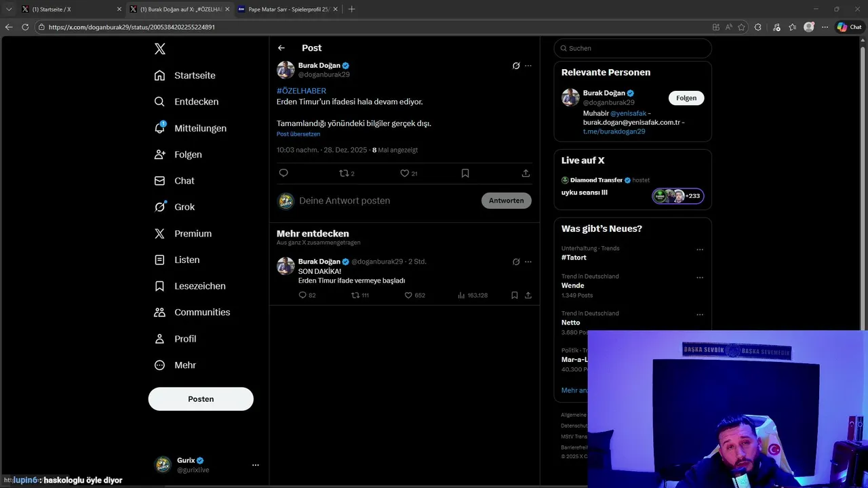Go to X home via the X logo

tap(159, 49)
